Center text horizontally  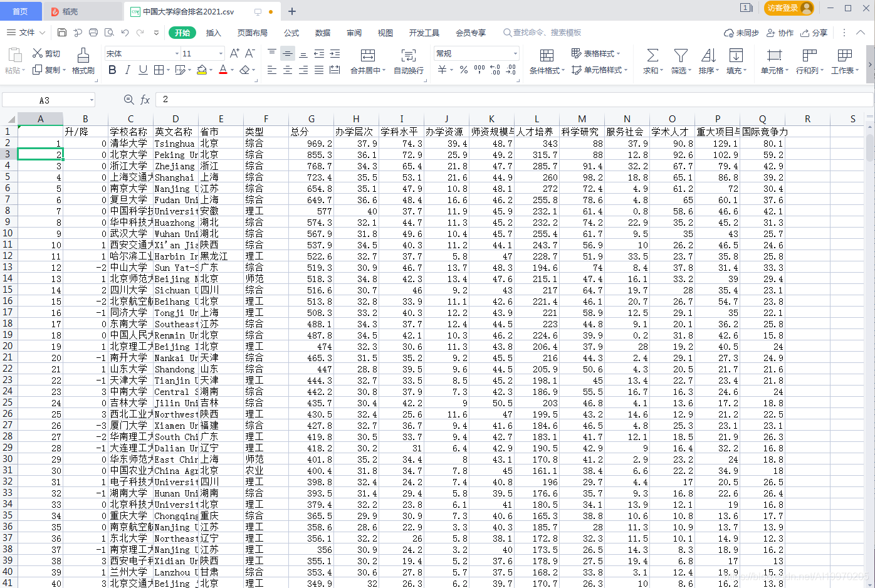pyautogui.click(x=288, y=70)
